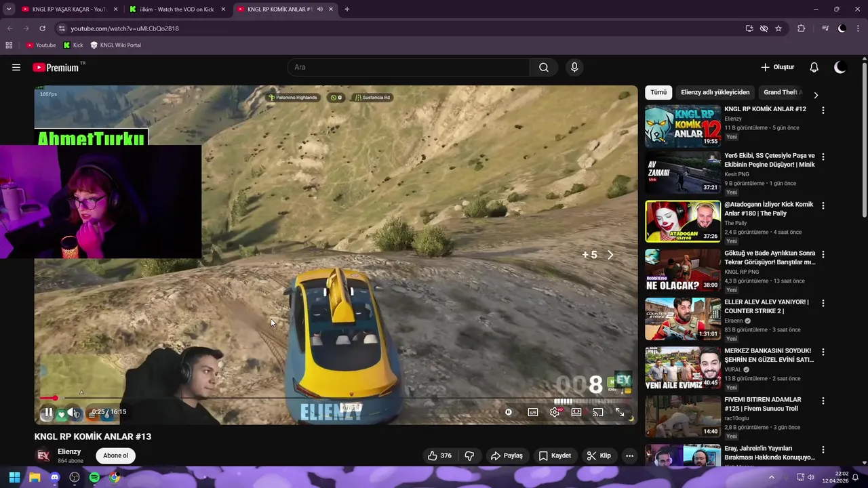
Task: Save video using Kaydet
Action: click(555, 455)
